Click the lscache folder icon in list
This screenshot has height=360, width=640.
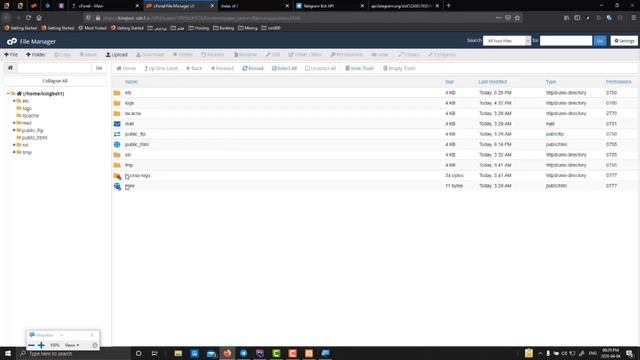point(117,113)
